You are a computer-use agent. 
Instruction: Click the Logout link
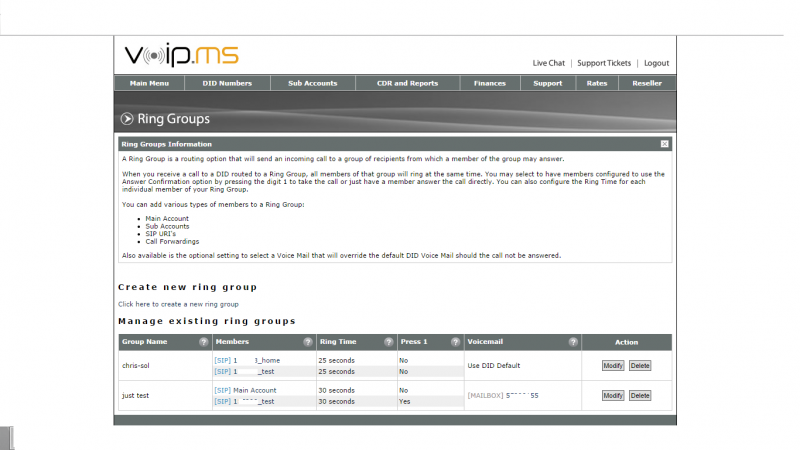(x=656, y=63)
